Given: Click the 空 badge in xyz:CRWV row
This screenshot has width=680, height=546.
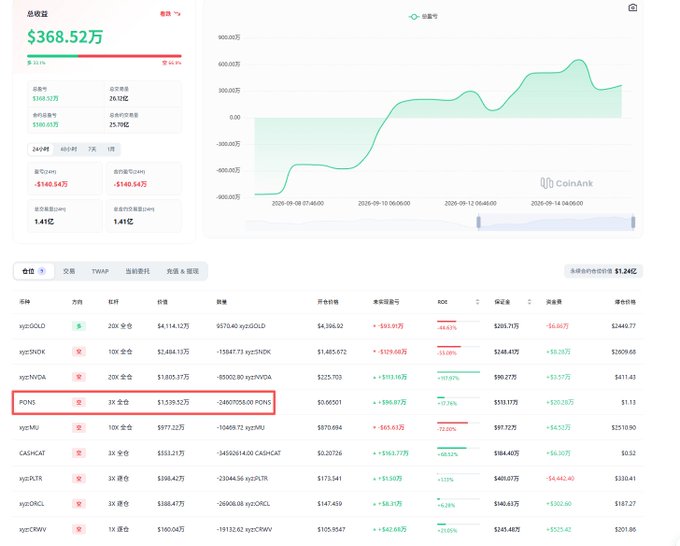Looking at the screenshot, I should coord(79,530).
